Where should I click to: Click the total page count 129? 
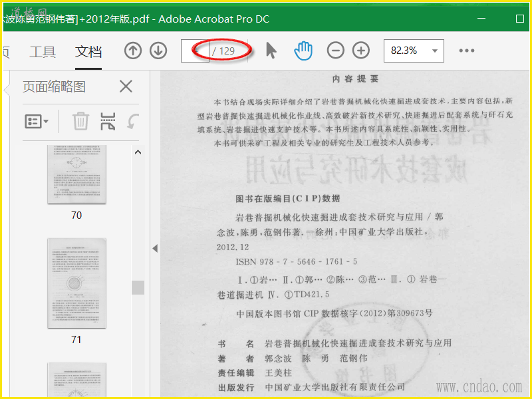point(227,51)
